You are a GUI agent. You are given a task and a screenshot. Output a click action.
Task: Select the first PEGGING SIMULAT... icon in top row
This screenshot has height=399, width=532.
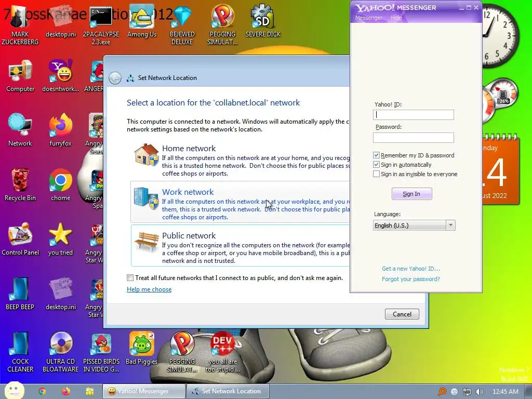222,24
